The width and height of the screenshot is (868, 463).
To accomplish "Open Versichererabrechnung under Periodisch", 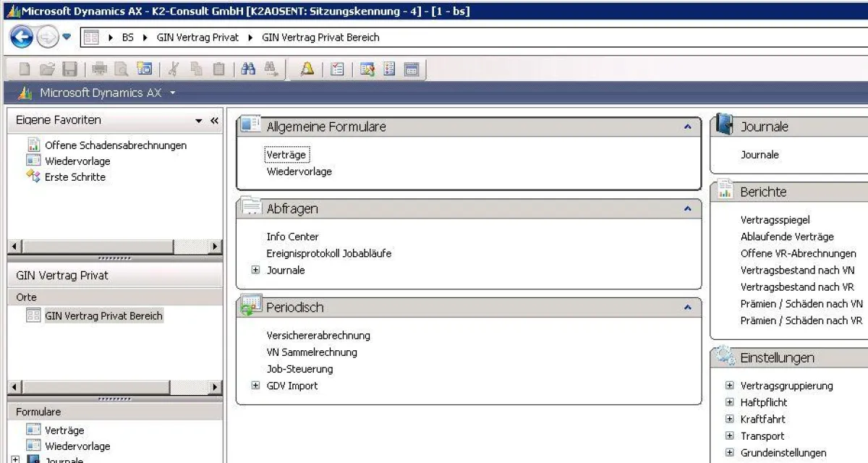I will (x=318, y=336).
